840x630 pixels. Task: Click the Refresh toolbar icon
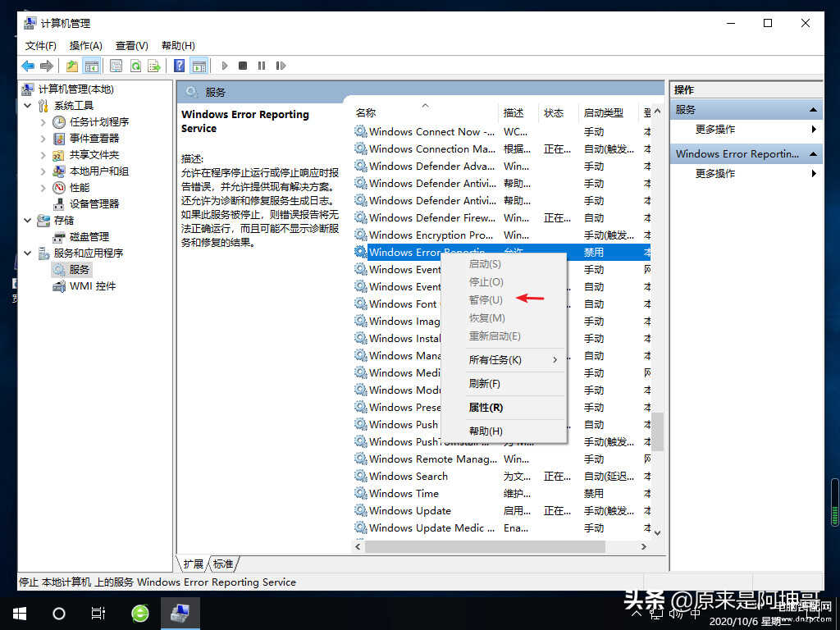[x=135, y=66]
